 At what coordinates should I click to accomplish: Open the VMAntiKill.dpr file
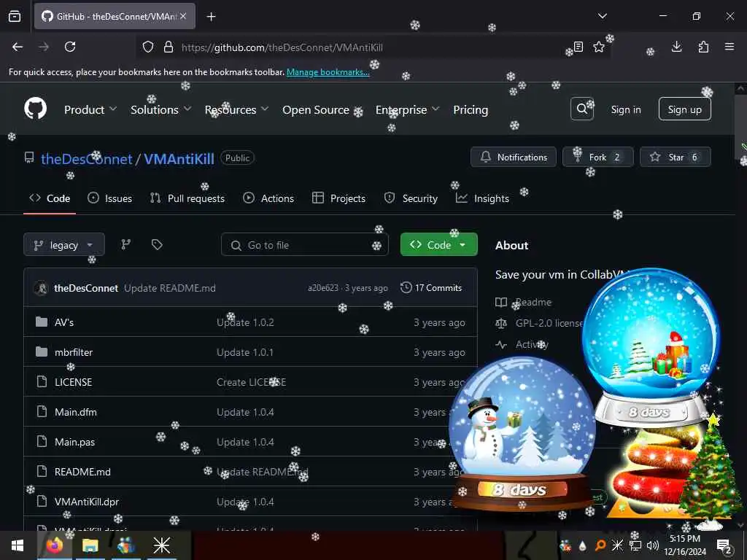pyautogui.click(x=87, y=502)
